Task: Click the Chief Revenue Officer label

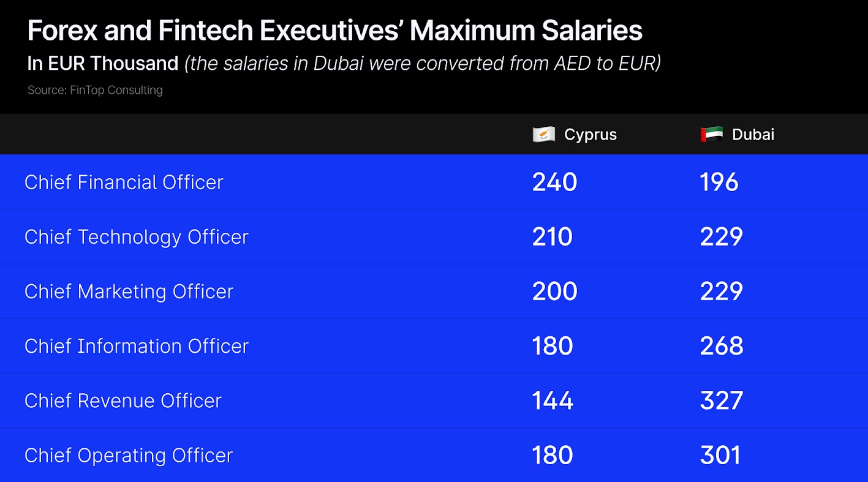Action: (x=123, y=401)
